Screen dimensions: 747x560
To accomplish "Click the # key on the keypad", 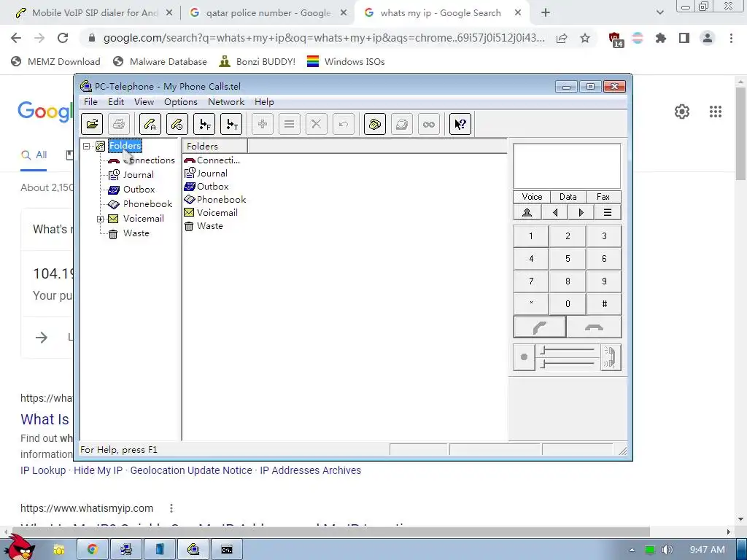I will tap(604, 304).
